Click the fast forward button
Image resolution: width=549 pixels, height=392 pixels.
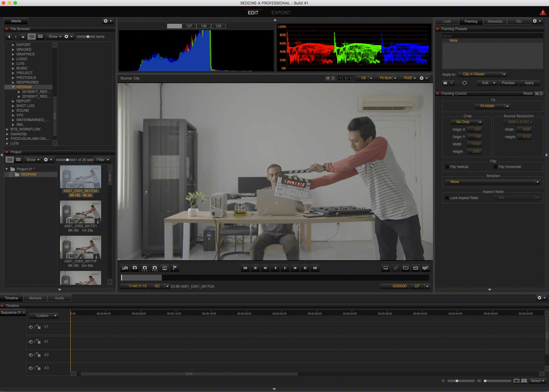click(x=295, y=268)
